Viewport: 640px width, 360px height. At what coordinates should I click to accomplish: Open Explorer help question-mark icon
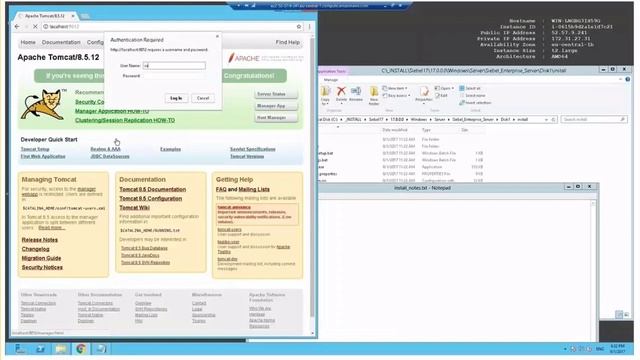628,79
